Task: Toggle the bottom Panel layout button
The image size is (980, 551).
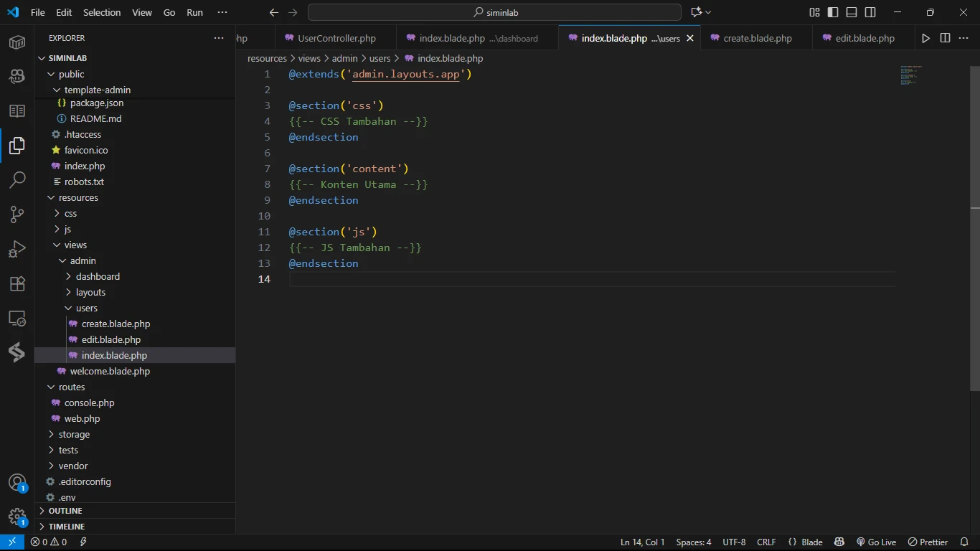Action: coord(852,12)
